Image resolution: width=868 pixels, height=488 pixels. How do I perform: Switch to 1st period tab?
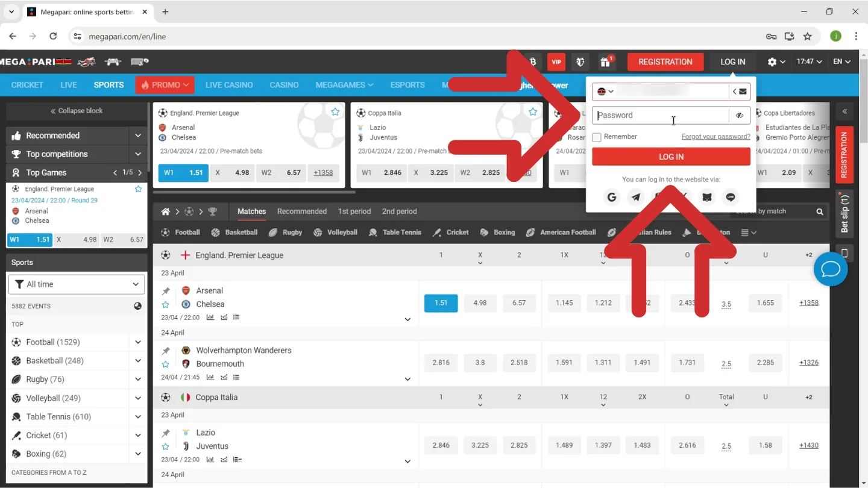[354, 211]
